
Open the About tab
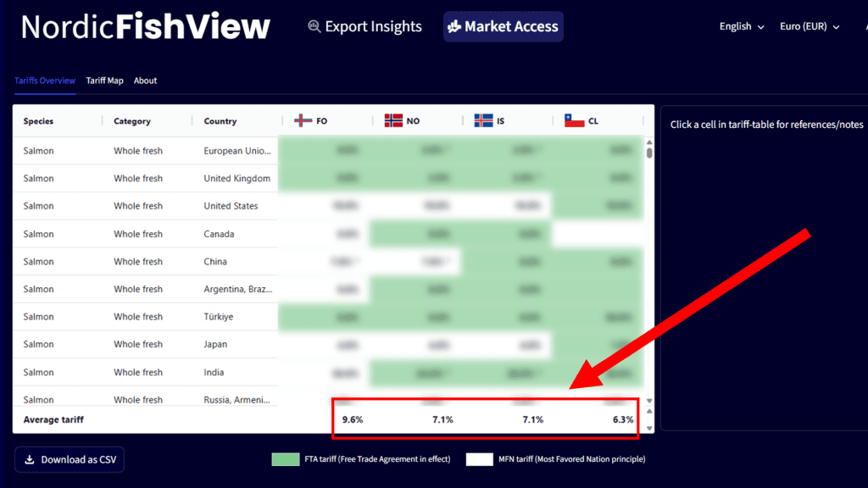[x=145, y=80]
